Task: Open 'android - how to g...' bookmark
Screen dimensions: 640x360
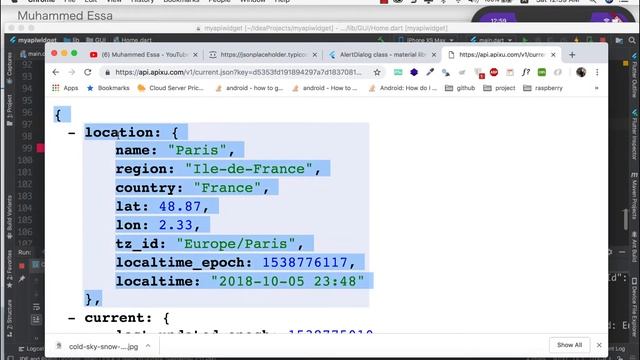Action: [249, 88]
